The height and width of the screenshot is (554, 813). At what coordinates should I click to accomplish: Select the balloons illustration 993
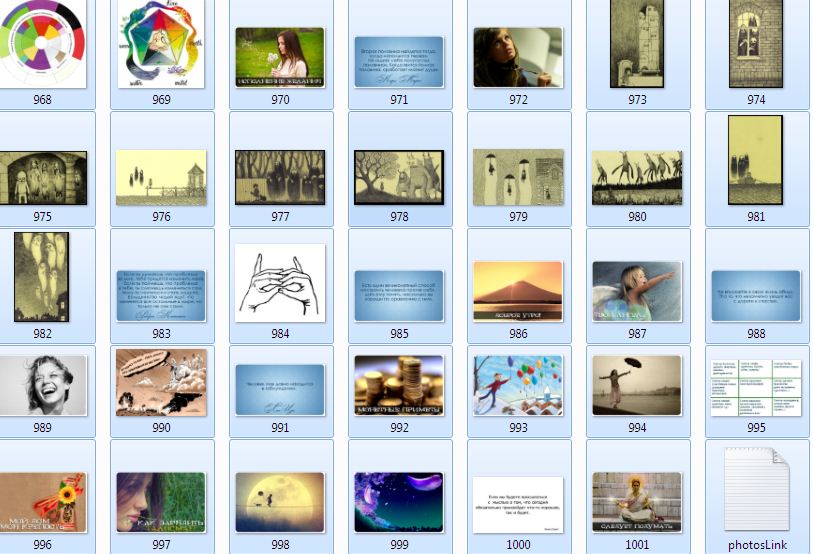click(x=518, y=385)
